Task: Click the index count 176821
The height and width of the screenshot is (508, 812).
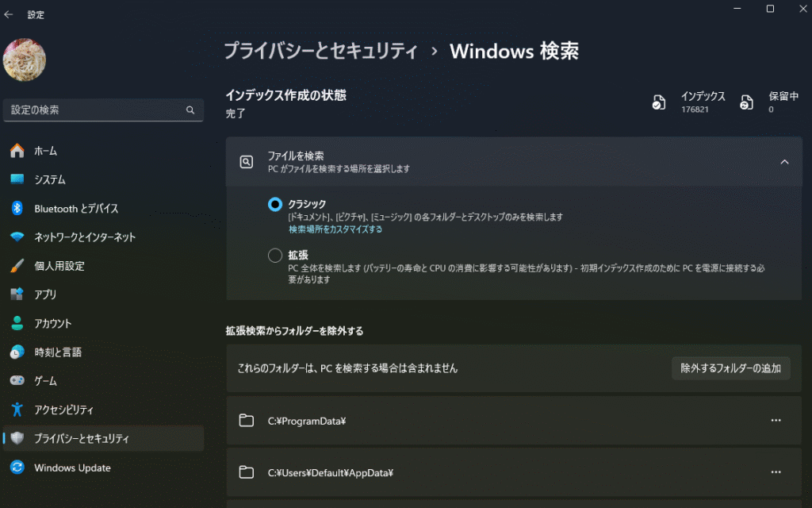Action: pos(695,110)
